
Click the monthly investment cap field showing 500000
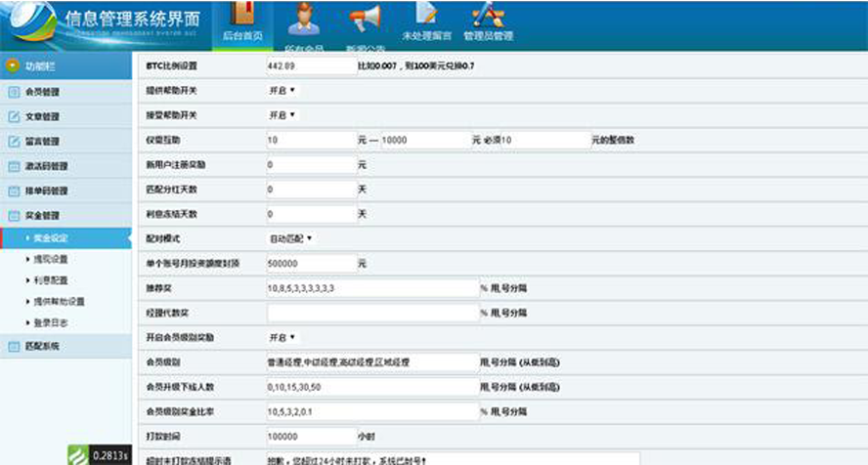tap(312, 263)
